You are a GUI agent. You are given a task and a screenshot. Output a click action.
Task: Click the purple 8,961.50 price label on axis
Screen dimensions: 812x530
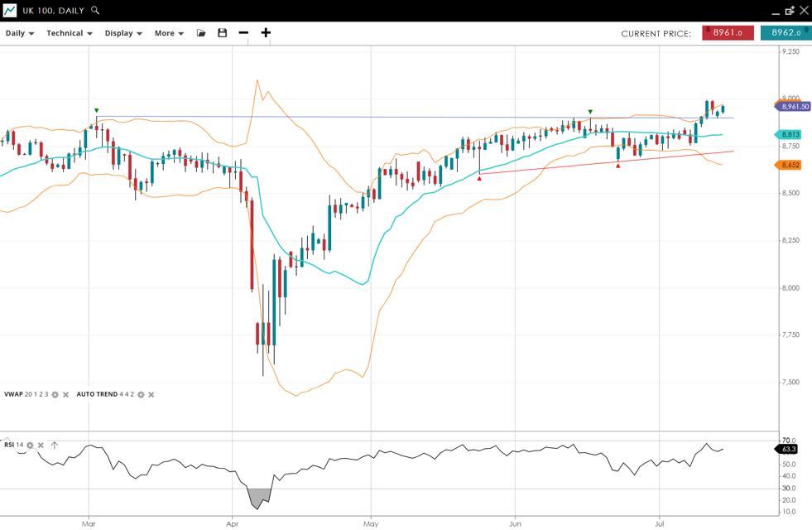795,107
